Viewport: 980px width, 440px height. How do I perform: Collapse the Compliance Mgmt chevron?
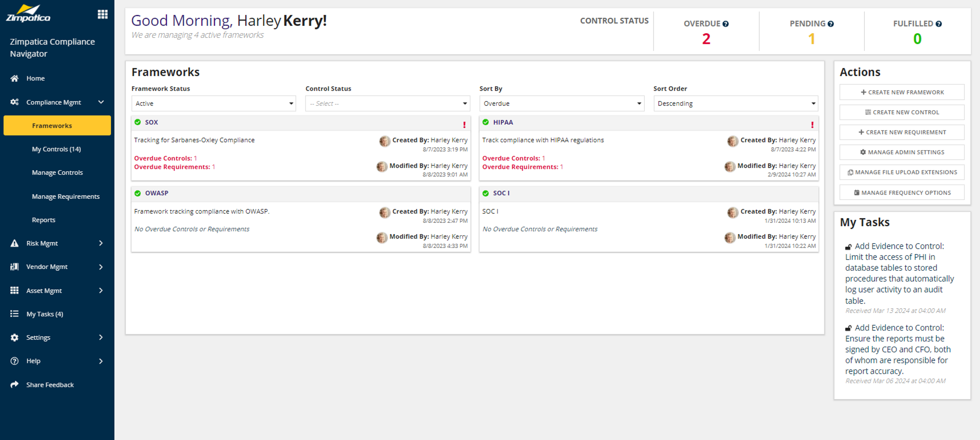[x=101, y=102]
